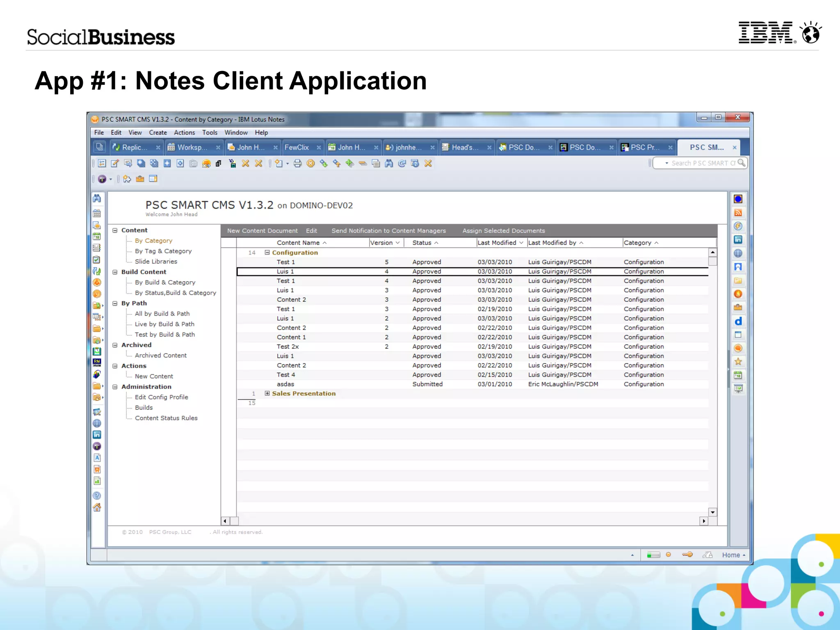Open the blue 'd' icon in right sidebar
Viewport: 840px width, 630px height.
click(x=738, y=321)
